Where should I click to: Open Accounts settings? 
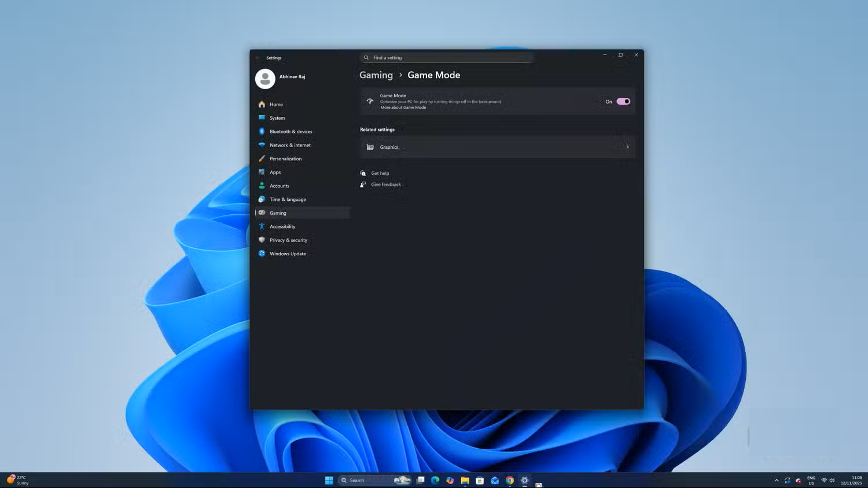(279, 186)
